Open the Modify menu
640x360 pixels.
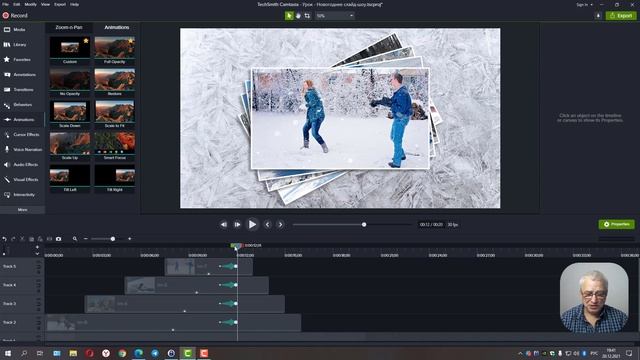coord(31,4)
